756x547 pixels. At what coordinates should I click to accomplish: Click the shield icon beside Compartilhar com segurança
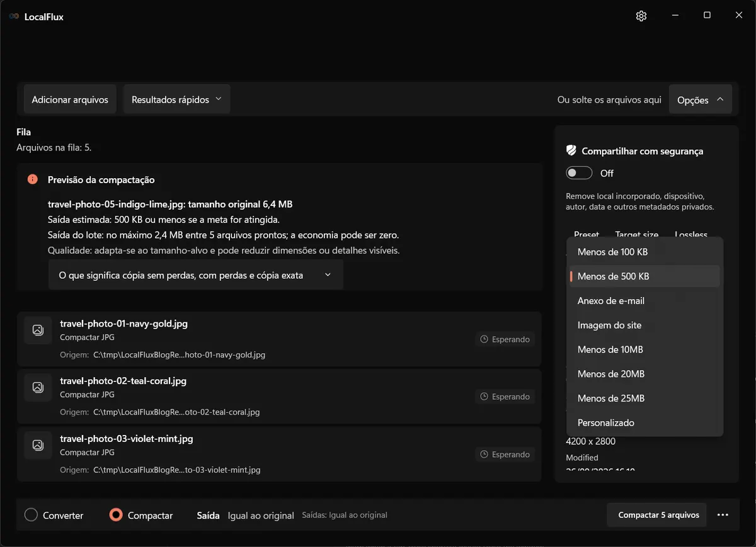pos(571,150)
